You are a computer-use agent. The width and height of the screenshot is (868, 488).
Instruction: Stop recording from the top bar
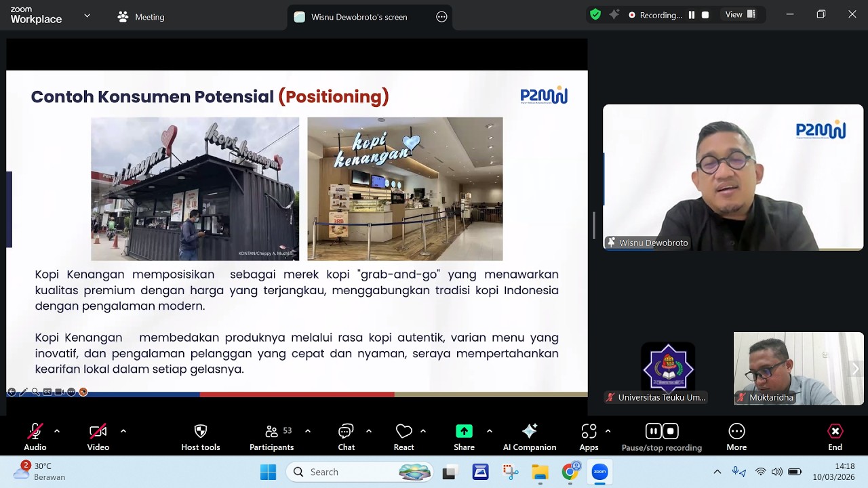click(705, 15)
